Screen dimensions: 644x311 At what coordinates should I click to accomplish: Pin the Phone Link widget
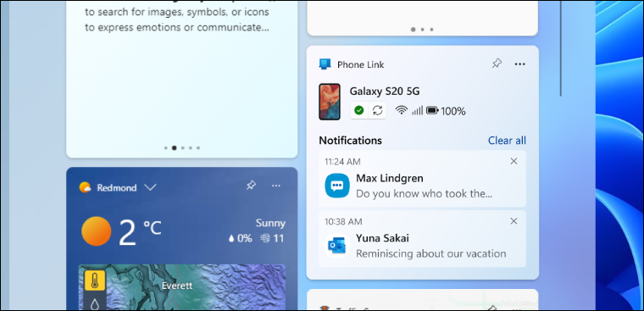[497, 64]
